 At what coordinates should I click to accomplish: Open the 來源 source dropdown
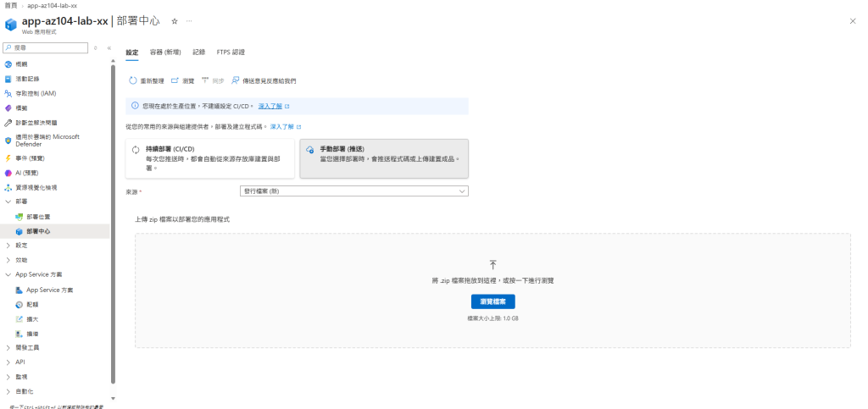[x=354, y=191]
